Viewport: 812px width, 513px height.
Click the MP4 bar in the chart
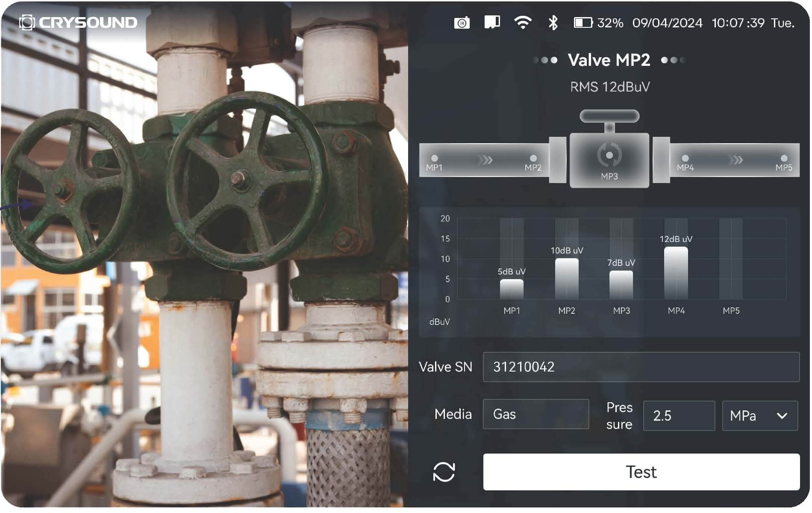[x=676, y=273]
